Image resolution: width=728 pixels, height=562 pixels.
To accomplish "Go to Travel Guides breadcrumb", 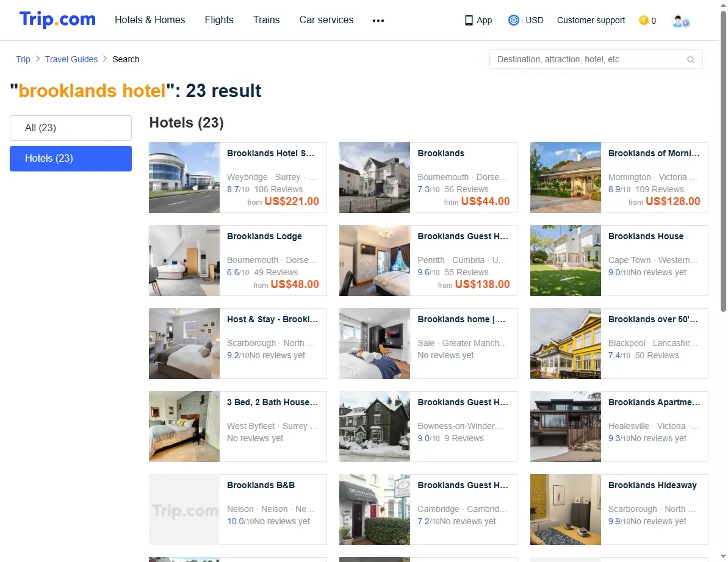I will click(x=71, y=59).
